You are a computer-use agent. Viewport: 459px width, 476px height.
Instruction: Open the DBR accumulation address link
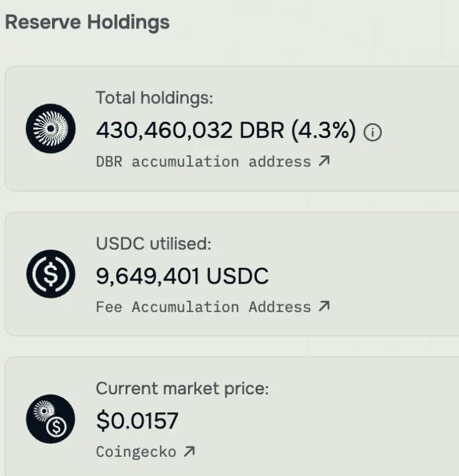[x=203, y=162]
